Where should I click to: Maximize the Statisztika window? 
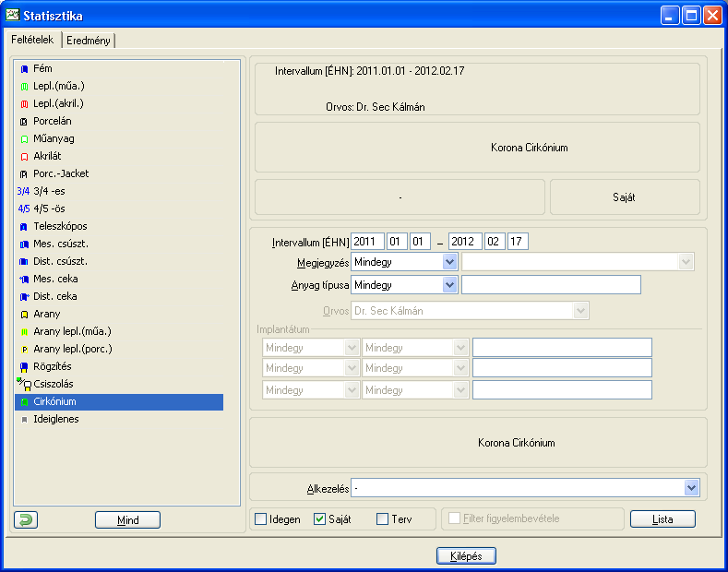(x=691, y=16)
